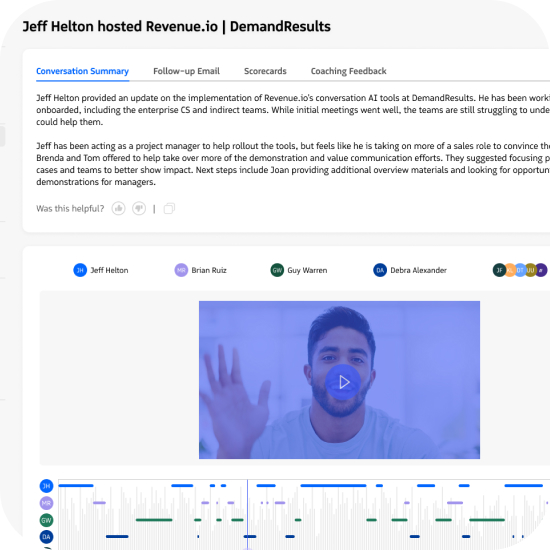The width and height of the screenshot is (550, 550).
Task: Jump to first Jeff Helton speaking segment
Action: coord(76,485)
